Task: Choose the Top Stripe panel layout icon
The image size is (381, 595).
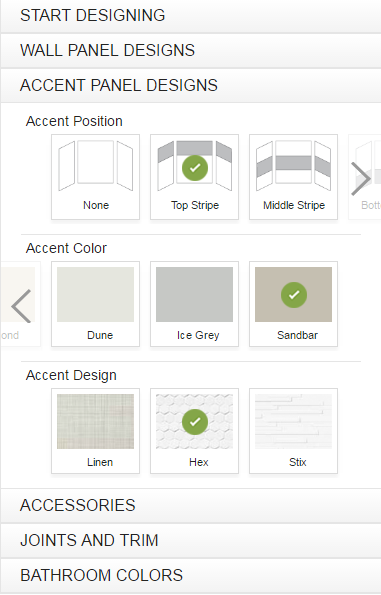Action: (195, 166)
